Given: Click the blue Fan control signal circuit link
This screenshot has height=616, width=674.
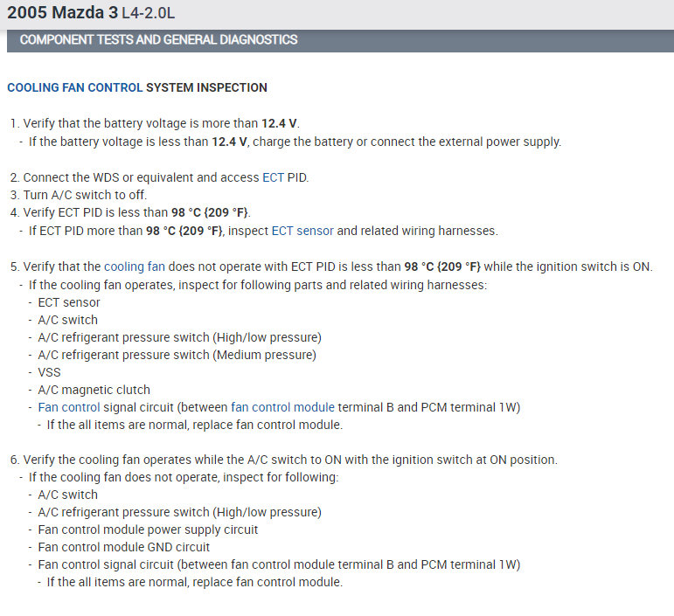Looking at the screenshot, I should 69,407.
